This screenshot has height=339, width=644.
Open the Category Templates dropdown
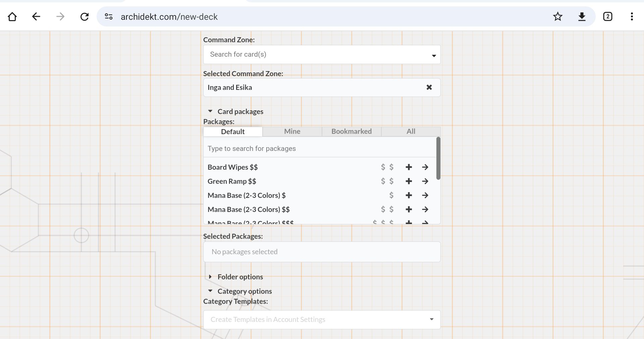pyautogui.click(x=321, y=320)
